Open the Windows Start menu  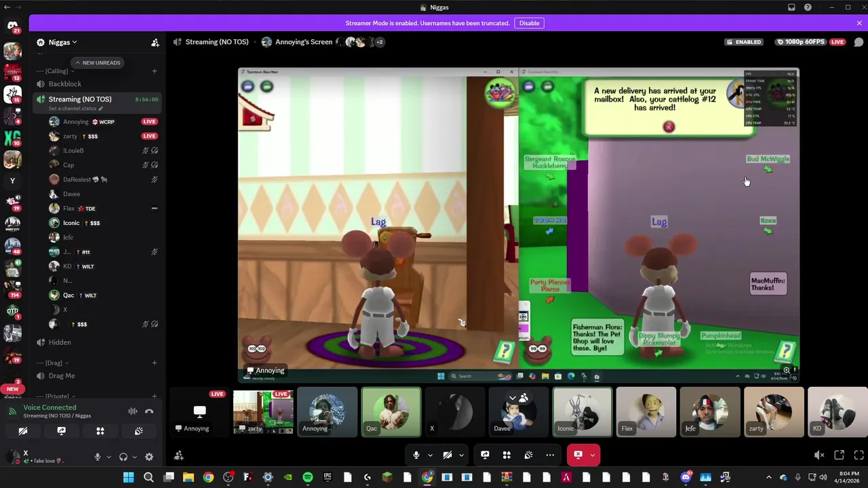tap(128, 478)
